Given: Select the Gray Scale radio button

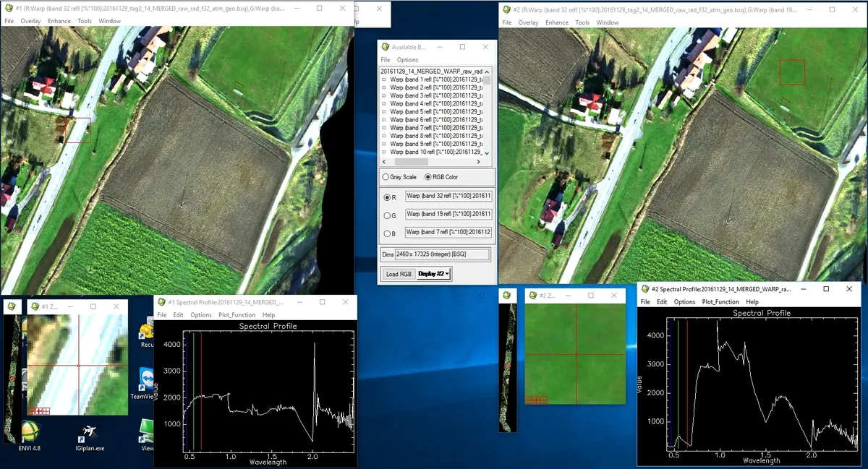Looking at the screenshot, I should [x=386, y=176].
